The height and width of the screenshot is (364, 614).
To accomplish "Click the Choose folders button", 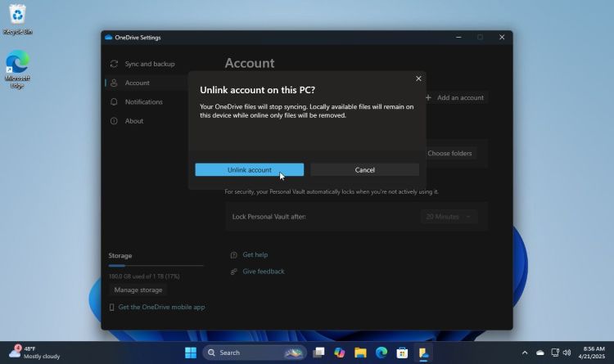I will [x=449, y=153].
